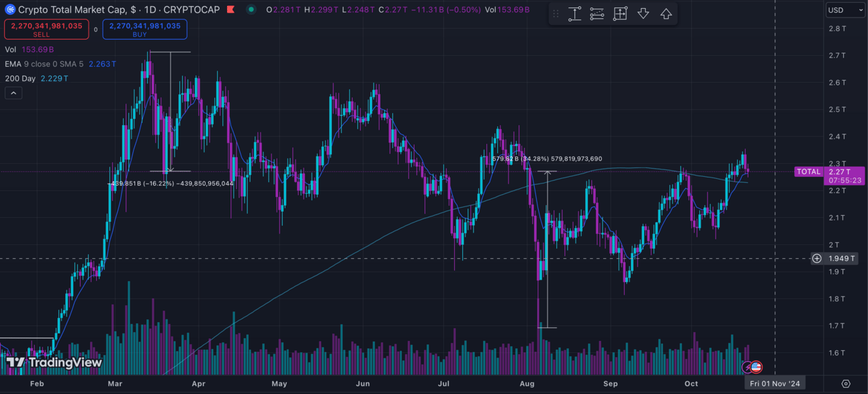Click the green market status indicator dot
This screenshot has width=868, height=394.
[x=251, y=10]
